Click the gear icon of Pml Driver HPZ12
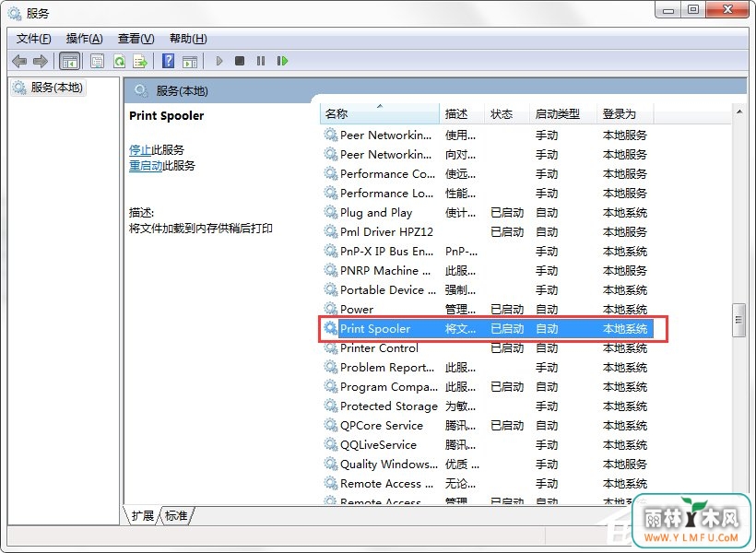 tap(330, 231)
